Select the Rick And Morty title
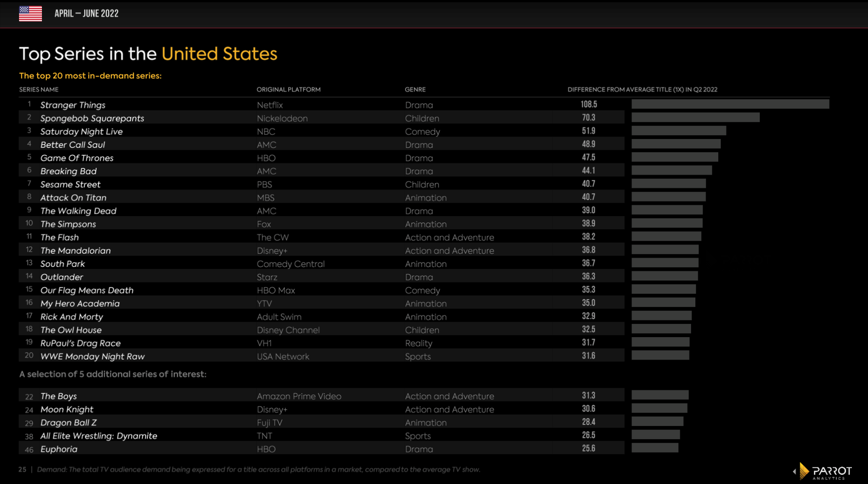 pyautogui.click(x=72, y=316)
